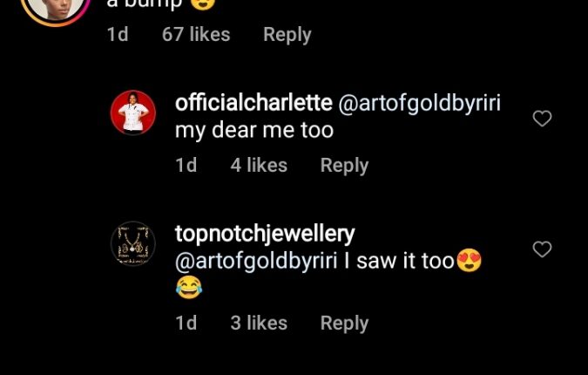Open the topnotchjewellery username link
The height and width of the screenshot is (375, 588).
point(265,233)
